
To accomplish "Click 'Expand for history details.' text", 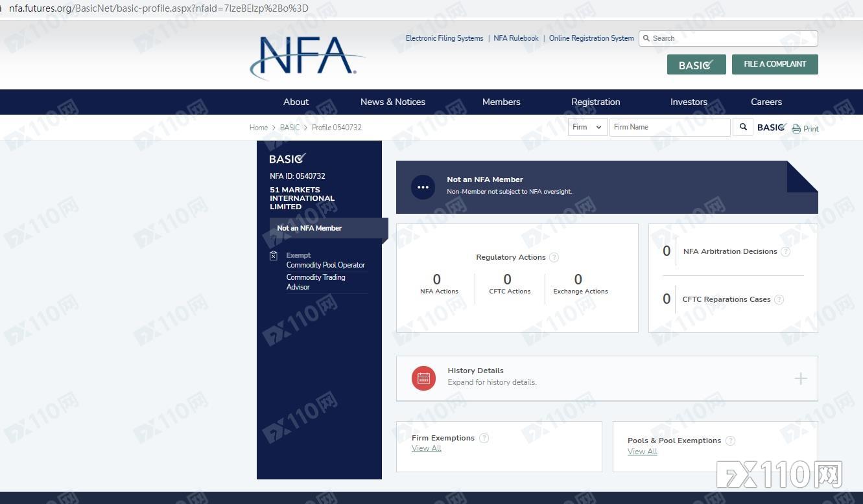I will pos(492,382).
